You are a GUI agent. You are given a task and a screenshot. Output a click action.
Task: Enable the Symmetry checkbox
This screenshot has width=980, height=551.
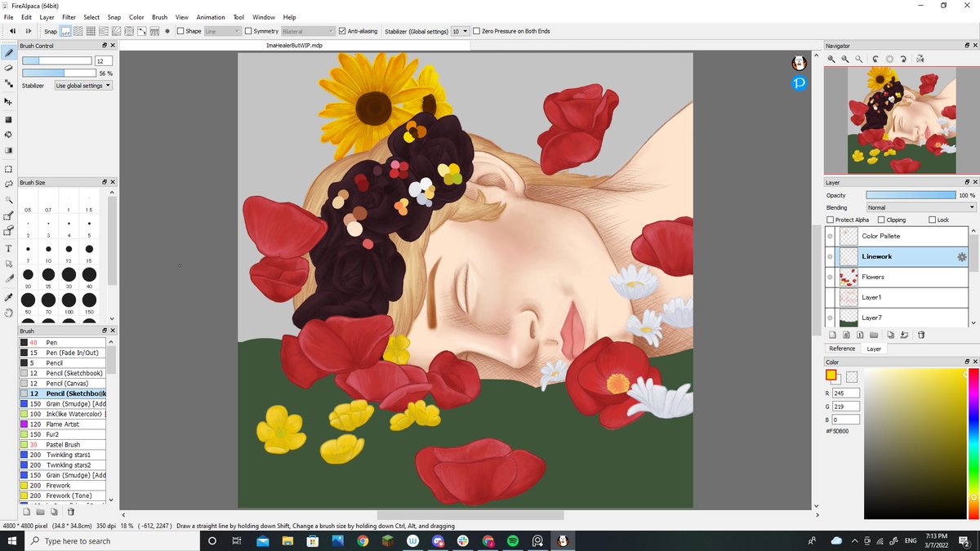248,31
